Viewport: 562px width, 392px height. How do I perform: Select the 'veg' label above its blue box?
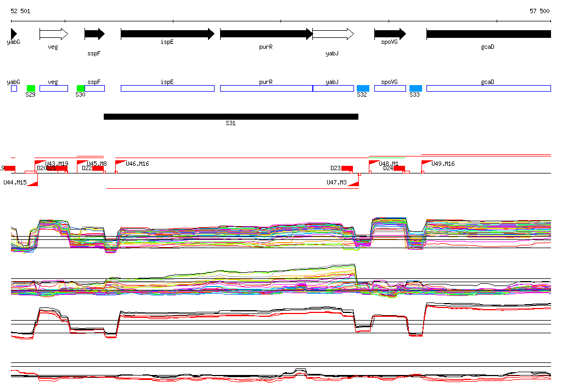pos(53,82)
